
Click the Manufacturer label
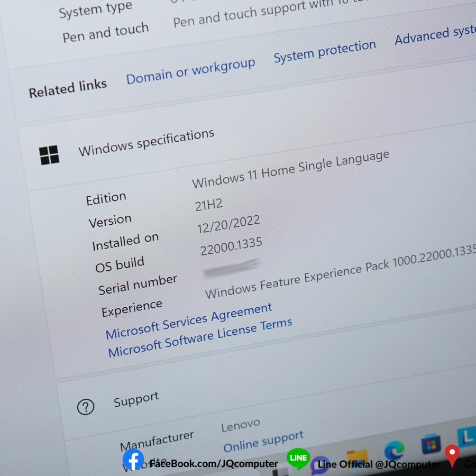157,441
